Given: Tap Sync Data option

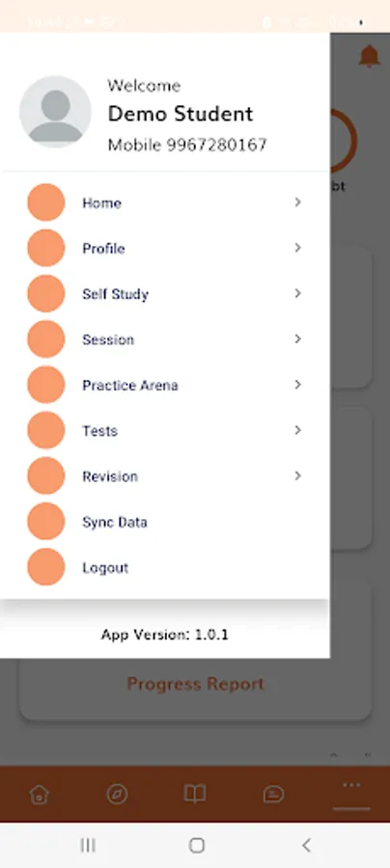Looking at the screenshot, I should [x=164, y=522].
